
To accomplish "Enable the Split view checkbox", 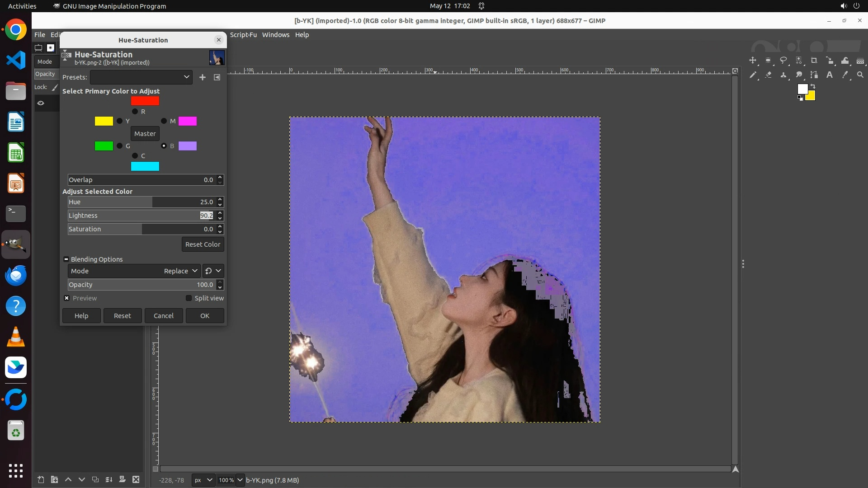I will (x=189, y=298).
